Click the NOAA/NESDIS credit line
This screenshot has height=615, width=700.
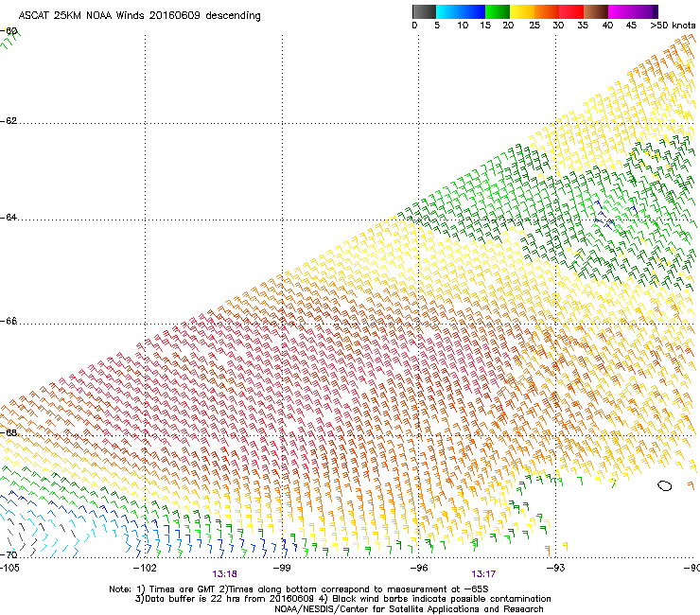[x=409, y=609]
